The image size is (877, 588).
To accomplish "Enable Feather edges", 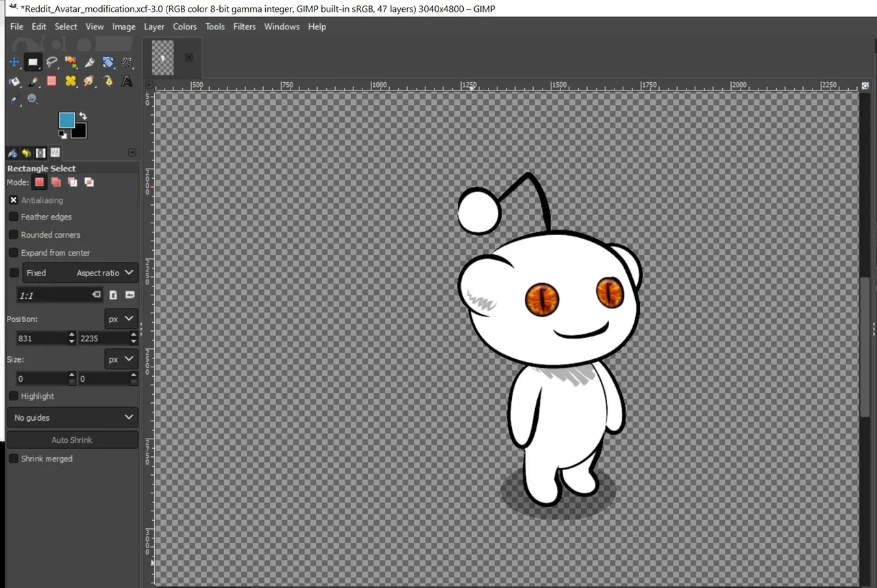I will tap(14, 217).
